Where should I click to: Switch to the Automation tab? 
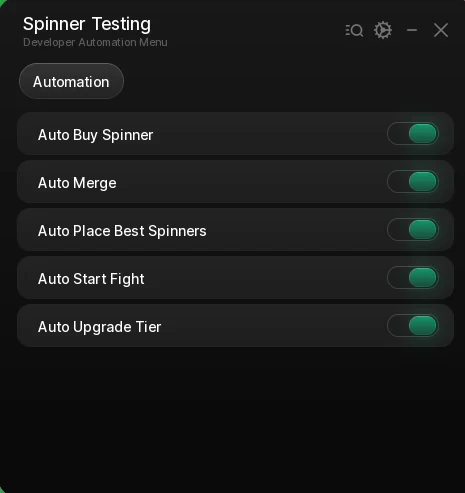71,81
